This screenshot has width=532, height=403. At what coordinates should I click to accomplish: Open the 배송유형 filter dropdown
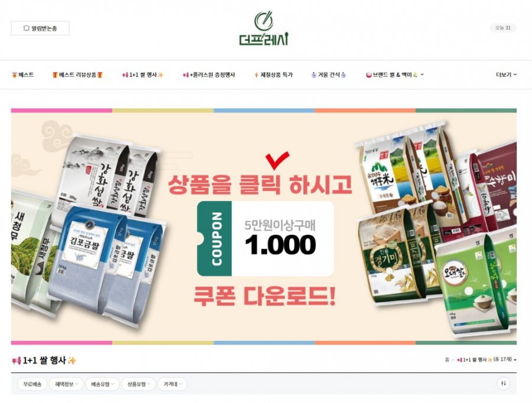point(102,384)
